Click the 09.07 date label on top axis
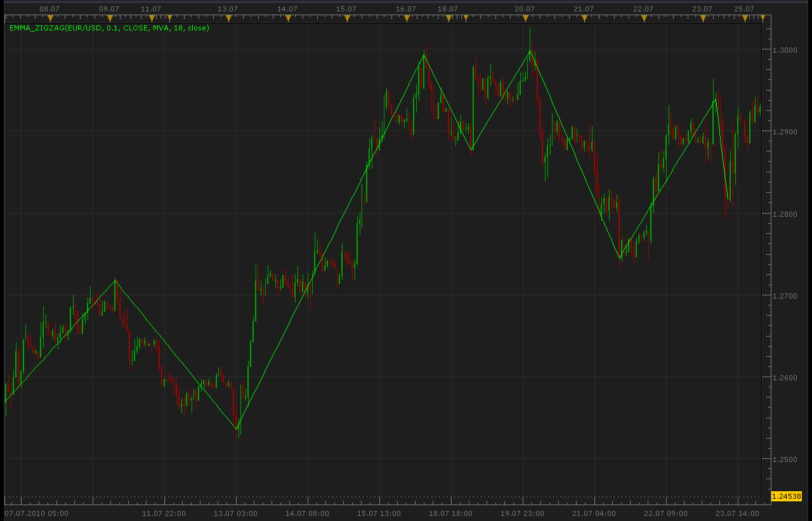 109,9
